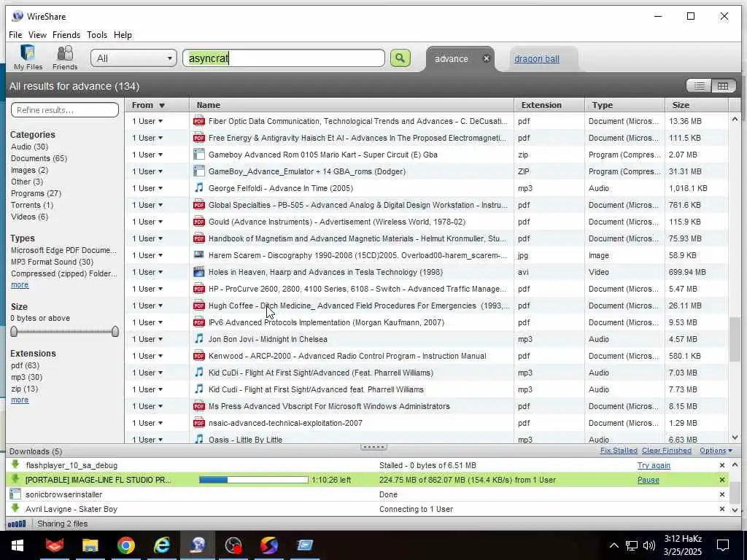Open the All category search dropdown
This screenshot has height=560, width=747.
pos(134,58)
